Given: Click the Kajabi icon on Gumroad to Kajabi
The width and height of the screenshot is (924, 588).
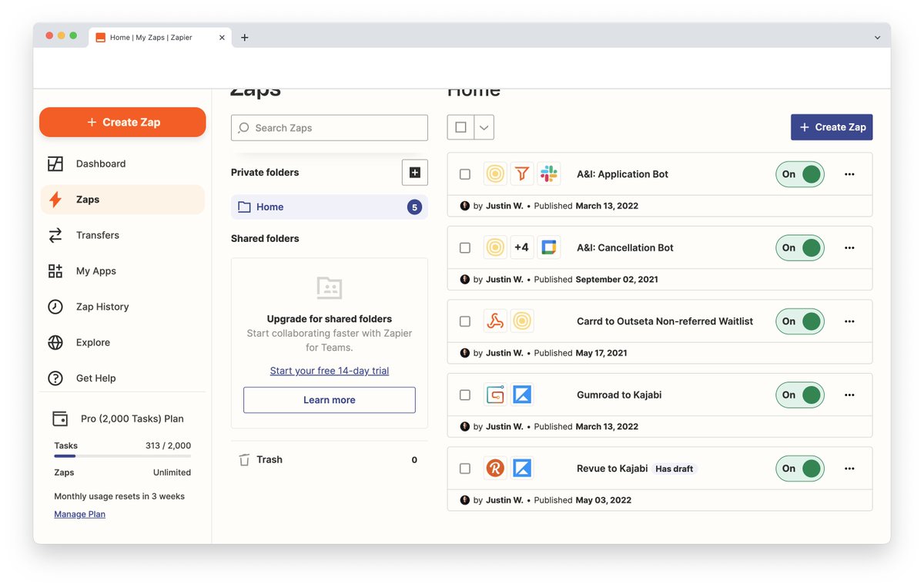Looking at the screenshot, I should pos(522,395).
